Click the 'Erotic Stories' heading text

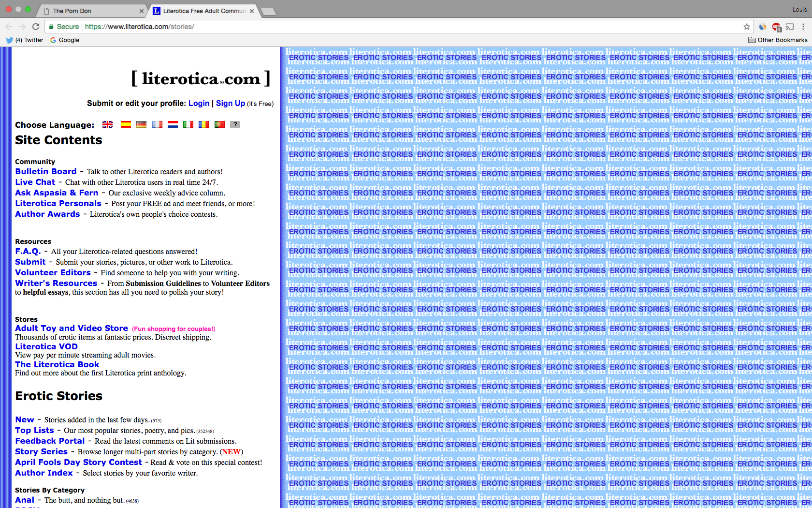click(59, 396)
